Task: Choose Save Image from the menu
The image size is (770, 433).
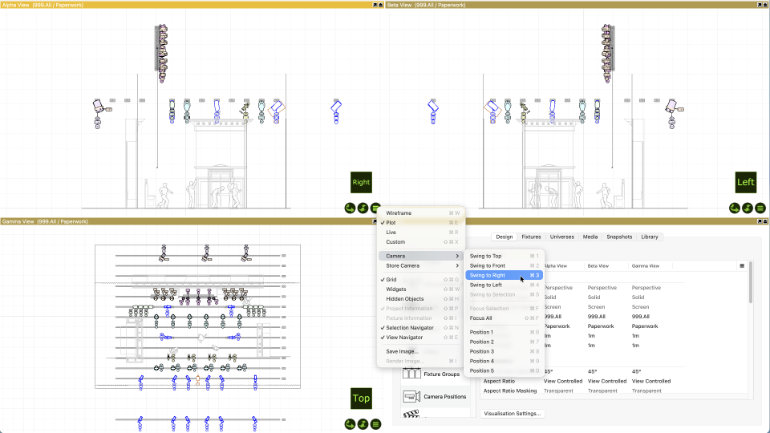Action: click(x=402, y=351)
